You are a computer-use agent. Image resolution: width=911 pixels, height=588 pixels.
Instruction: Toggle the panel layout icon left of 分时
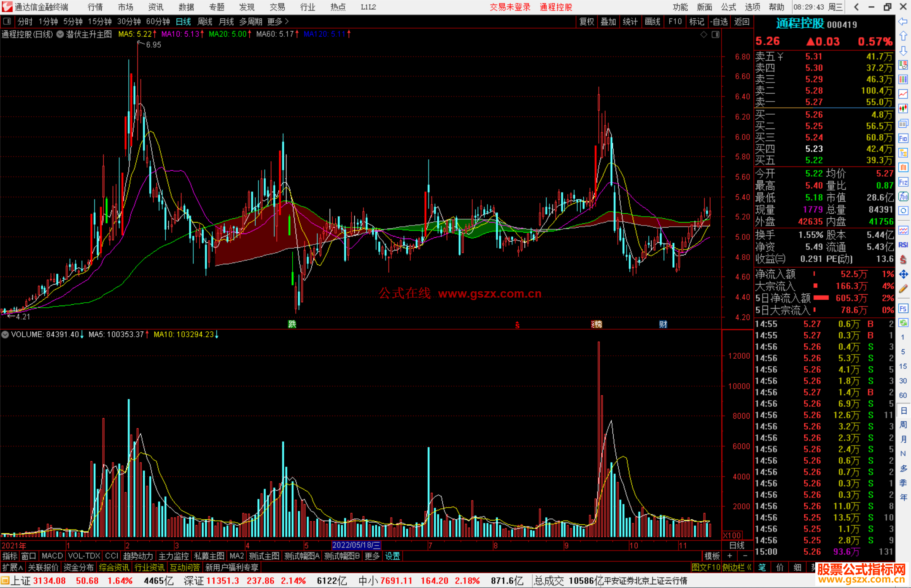point(7,21)
